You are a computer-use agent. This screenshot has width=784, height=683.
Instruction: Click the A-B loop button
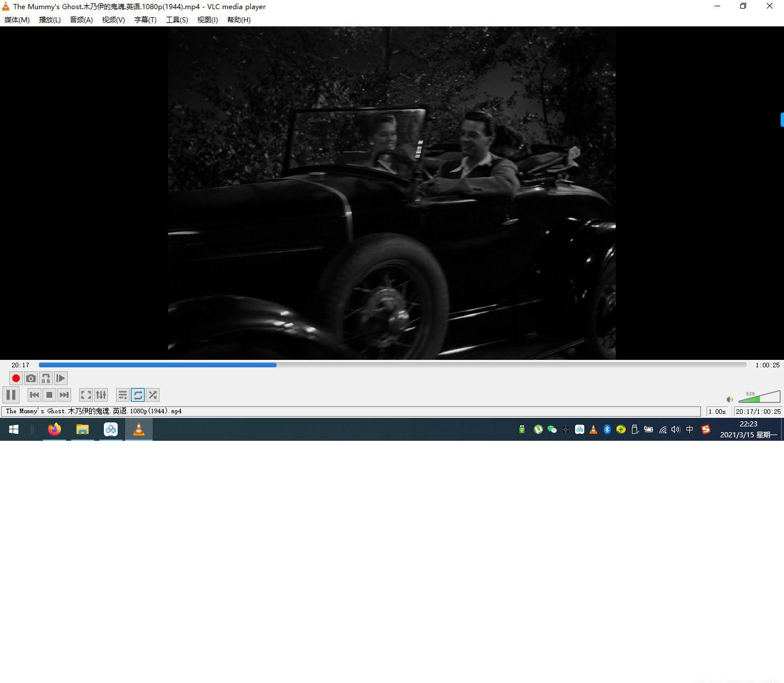46,378
